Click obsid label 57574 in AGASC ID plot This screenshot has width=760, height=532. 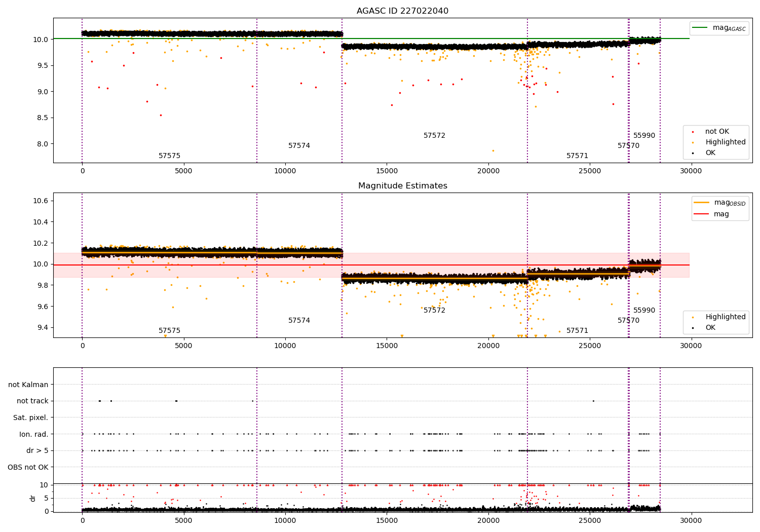click(299, 146)
